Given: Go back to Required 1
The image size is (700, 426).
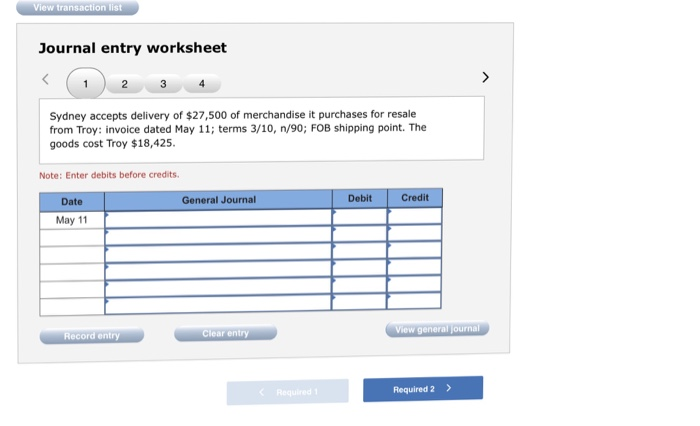Looking at the screenshot, I should coord(288,392).
